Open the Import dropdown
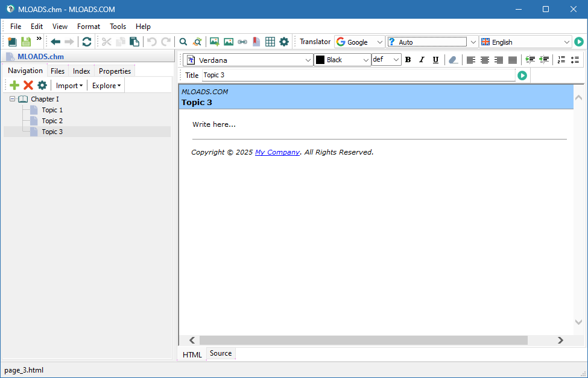Screen dimensions: 588x378 coord(69,86)
